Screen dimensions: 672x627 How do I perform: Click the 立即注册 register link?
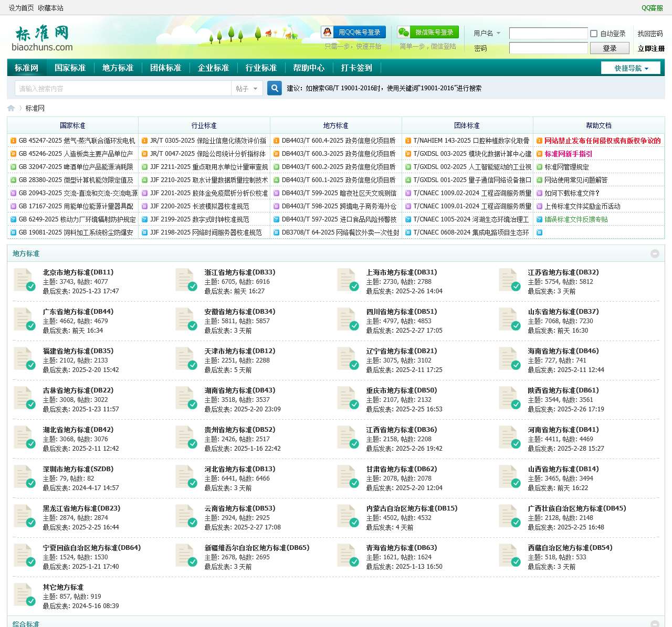tap(650, 48)
